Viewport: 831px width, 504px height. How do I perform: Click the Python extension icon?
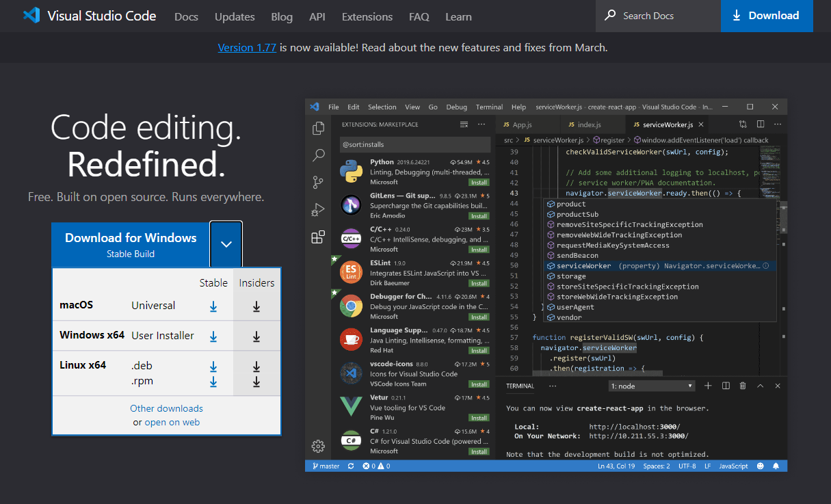[352, 172]
